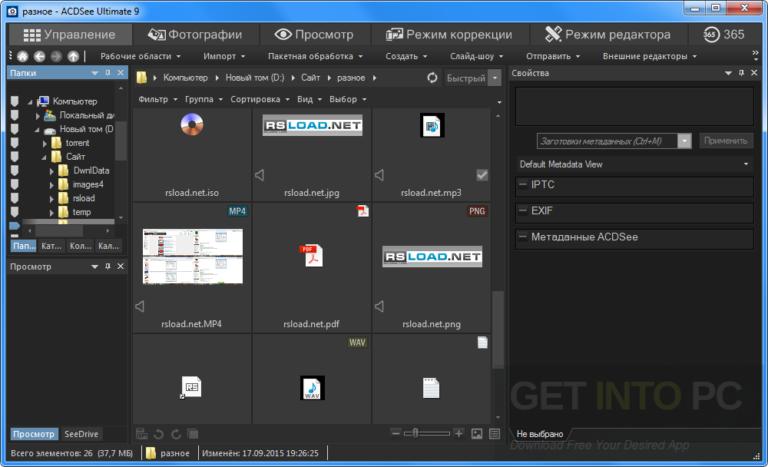Screen dimensions: 768x467
Task: Toggle easy-select marker beside torrent folder
Action: pos(15,143)
